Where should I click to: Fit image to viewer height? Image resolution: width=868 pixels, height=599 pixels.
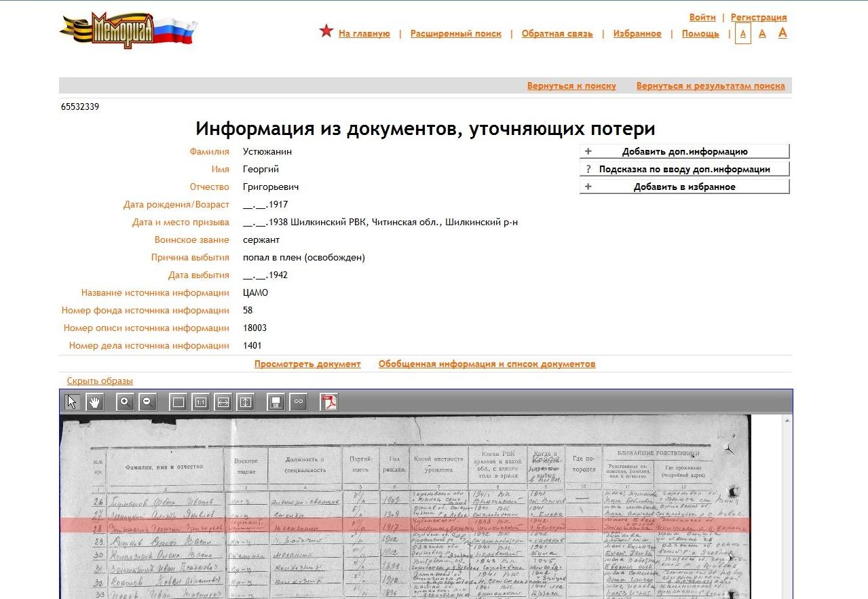click(245, 402)
